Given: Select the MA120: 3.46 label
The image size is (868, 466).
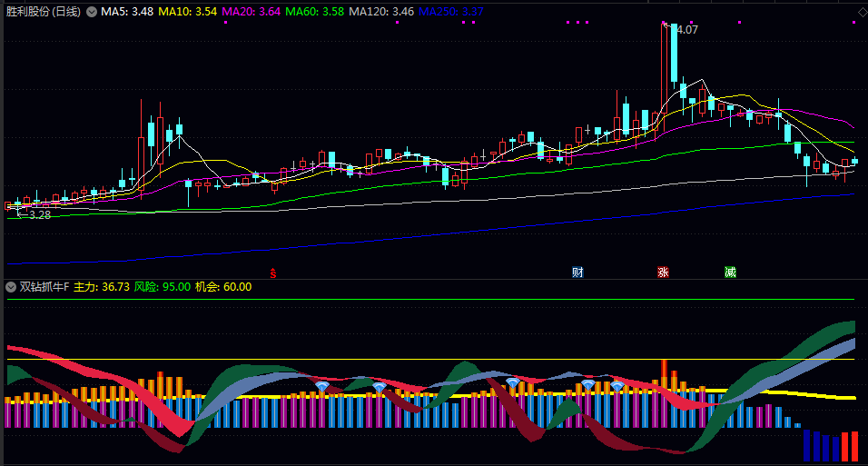Looking at the screenshot, I should tap(381, 12).
